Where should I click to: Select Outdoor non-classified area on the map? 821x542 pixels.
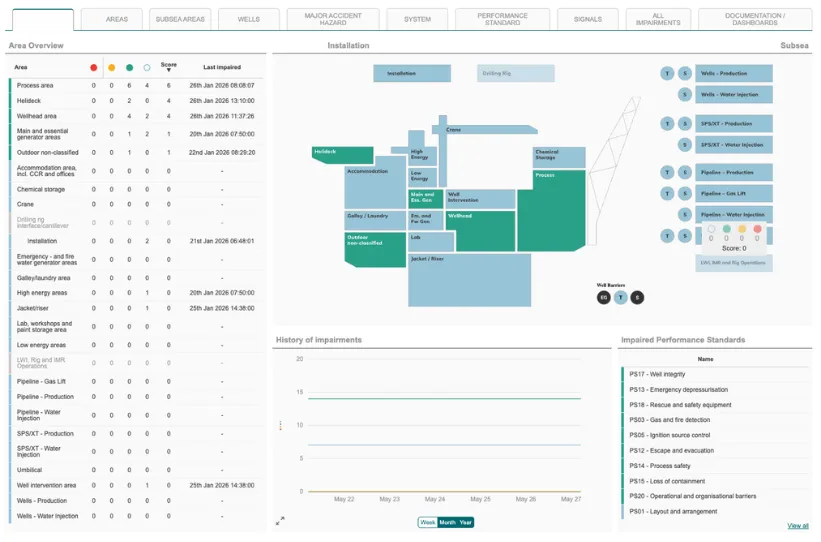coord(375,250)
